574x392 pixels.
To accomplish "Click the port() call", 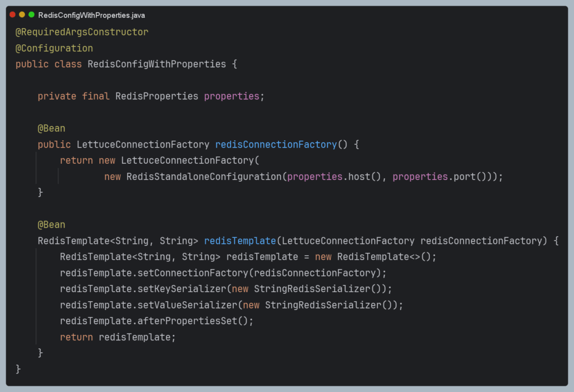I will 470,177.
